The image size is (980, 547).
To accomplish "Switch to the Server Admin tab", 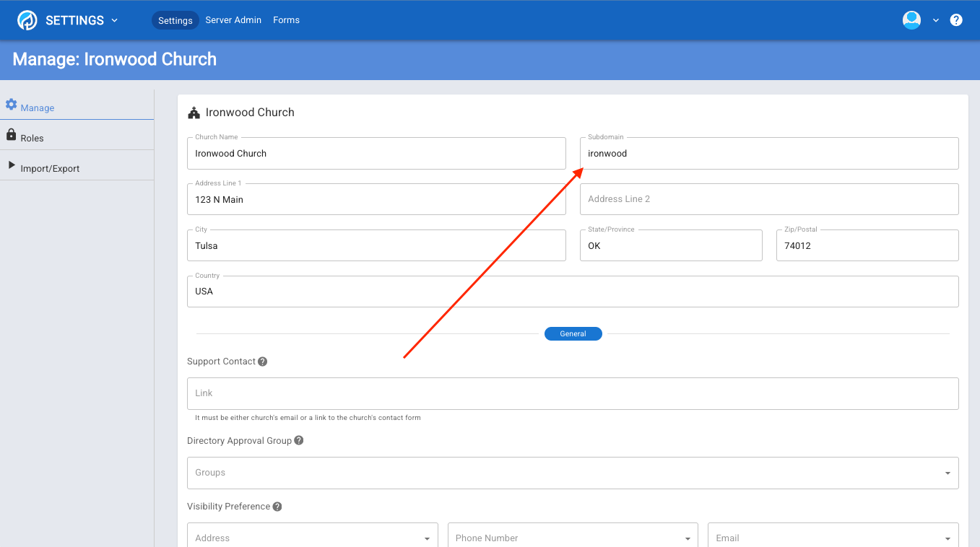I will (x=233, y=20).
